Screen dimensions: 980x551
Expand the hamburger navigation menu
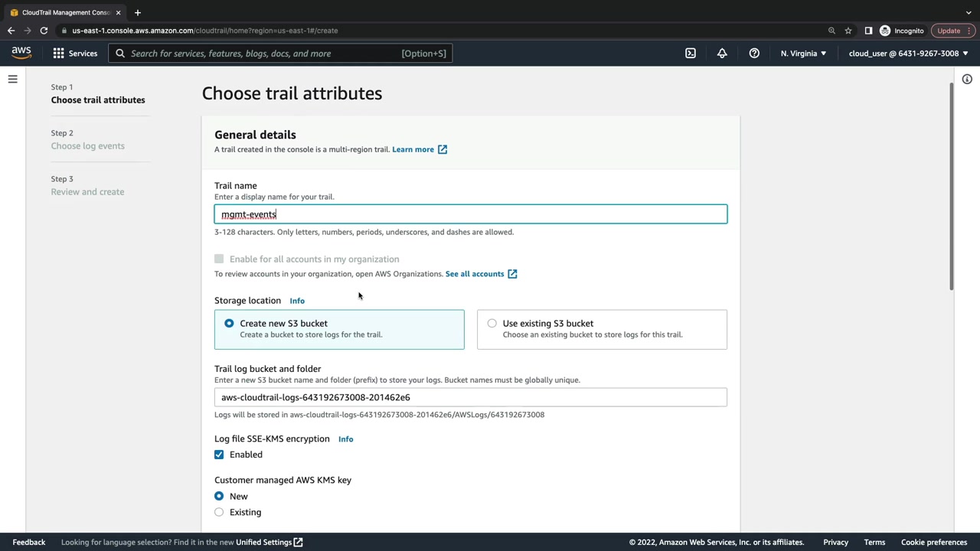coord(13,79)
